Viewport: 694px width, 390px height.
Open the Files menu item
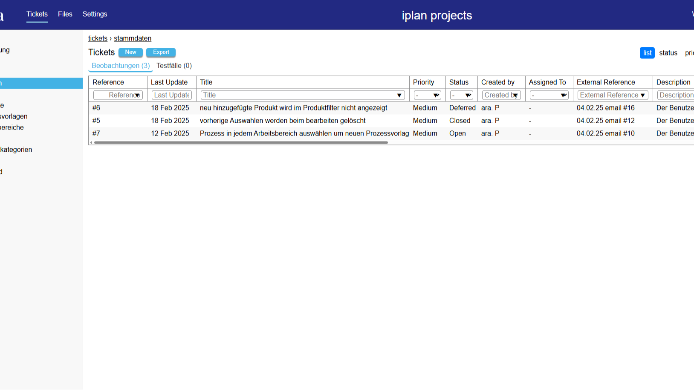[x=65, y=14]
